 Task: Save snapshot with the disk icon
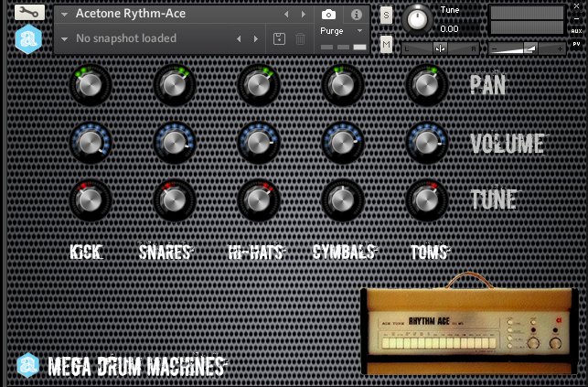point(280,38)
